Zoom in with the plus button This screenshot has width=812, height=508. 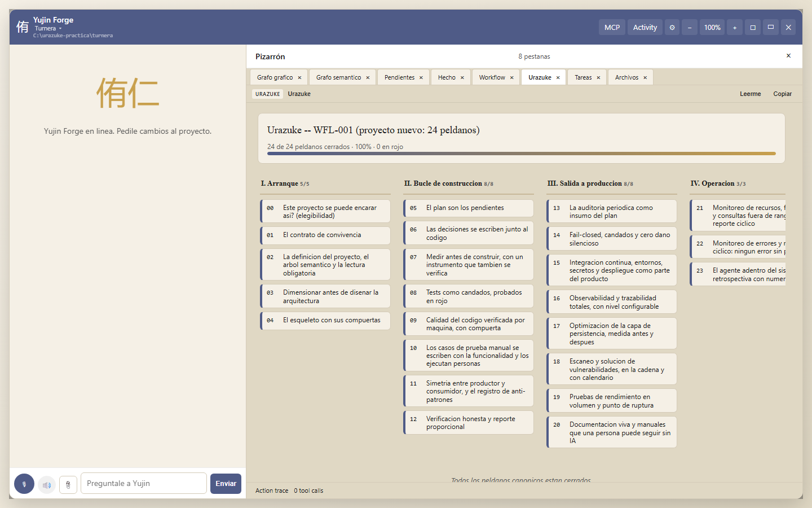click(735, 27)
